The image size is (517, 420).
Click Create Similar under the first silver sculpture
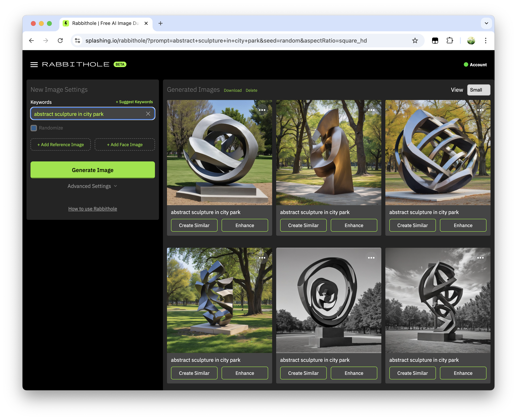pyautogui.click(x=194, y=225)
